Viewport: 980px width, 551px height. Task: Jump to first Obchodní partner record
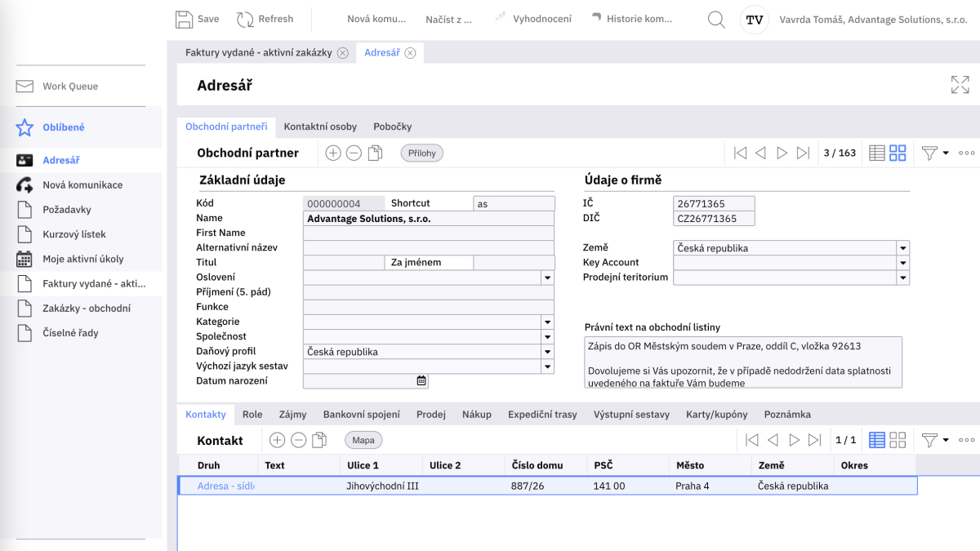pyautogui.click(x=740, y=153)
